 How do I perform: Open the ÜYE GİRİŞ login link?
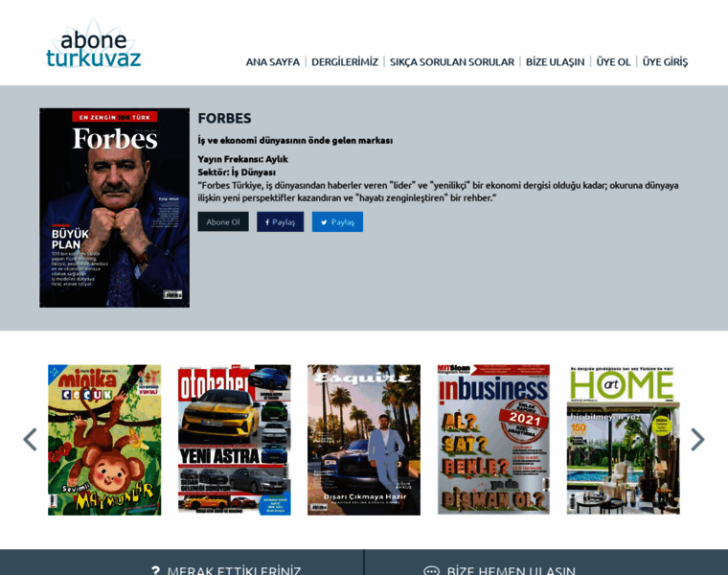pyautogui.click(x=665, y=61)
